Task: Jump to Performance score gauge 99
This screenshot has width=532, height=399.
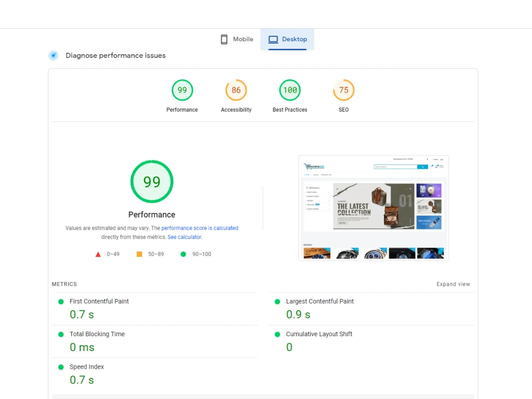Action: click(182, 90)
